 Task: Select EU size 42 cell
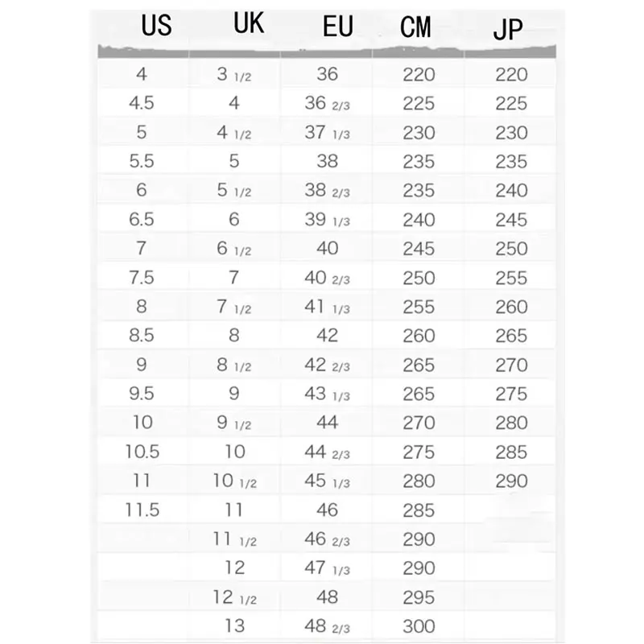click(x=328, y=336)
